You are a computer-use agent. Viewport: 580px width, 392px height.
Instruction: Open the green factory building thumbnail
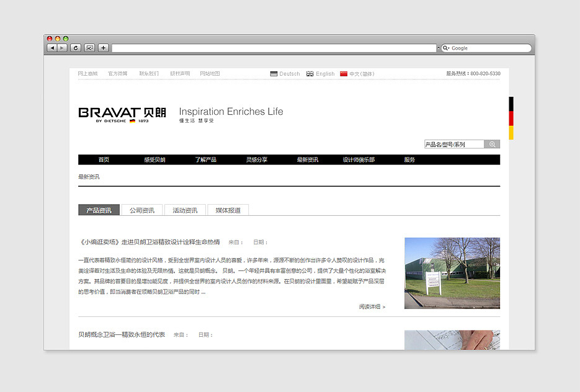pos(452,273)
